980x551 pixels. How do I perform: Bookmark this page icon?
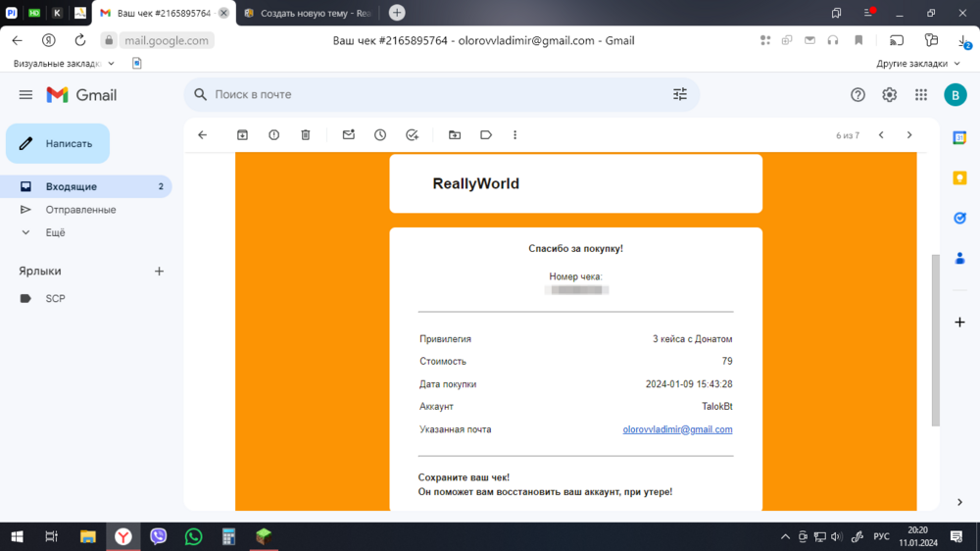(858, 40)
